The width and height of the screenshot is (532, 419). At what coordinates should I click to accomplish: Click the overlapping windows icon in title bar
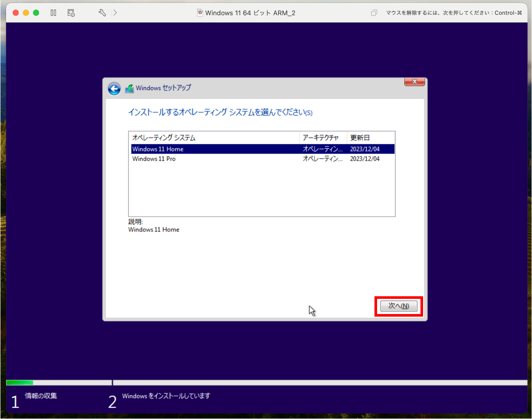374,13
